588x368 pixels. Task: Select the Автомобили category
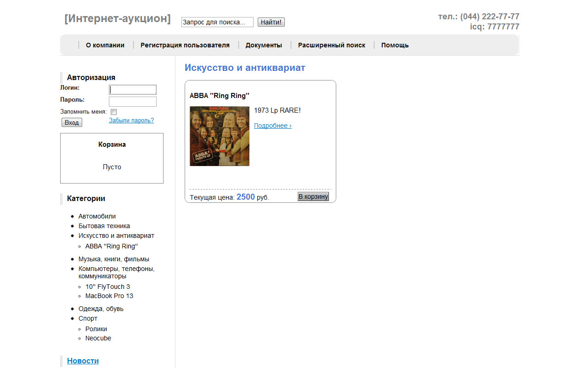tap(97, 216)
